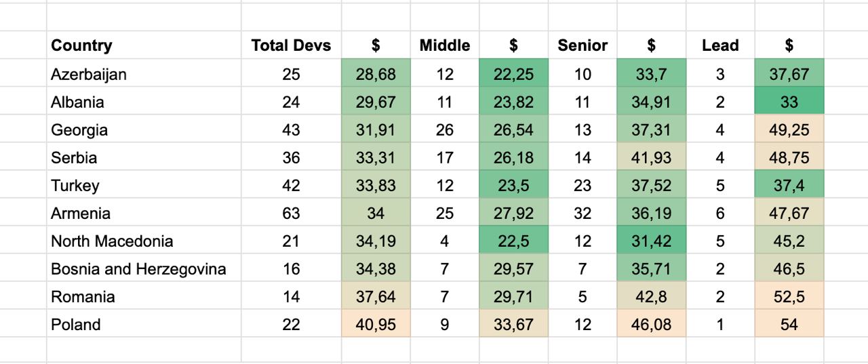Click the Senior header cell
This screenshot has width=868, height=364.
pyautogui.click(x=583, y=46)
